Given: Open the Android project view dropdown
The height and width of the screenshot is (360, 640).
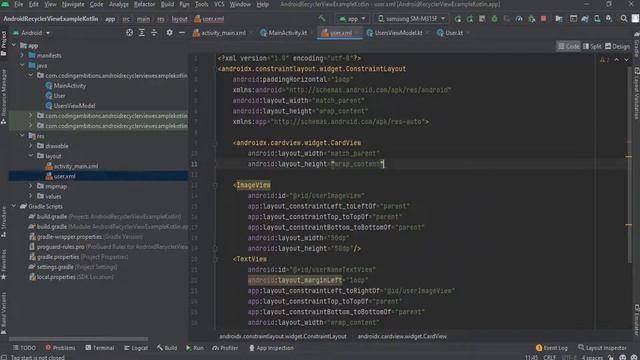Looking at the screenshot, I should click(31, 33).
